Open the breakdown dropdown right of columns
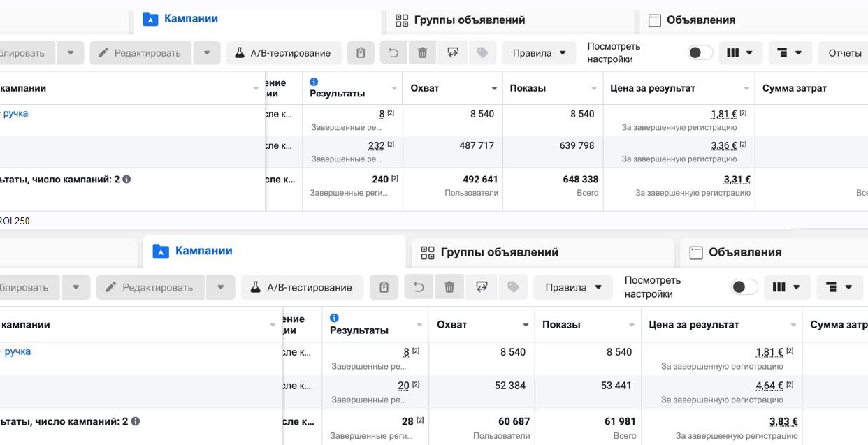 click(790, 52)
